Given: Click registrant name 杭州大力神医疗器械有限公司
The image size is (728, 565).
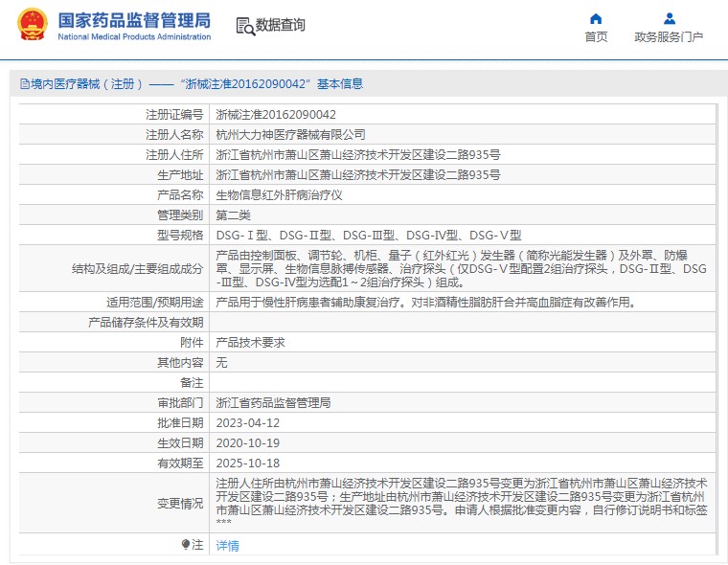Looking at the screenshot, I should 290,134.
